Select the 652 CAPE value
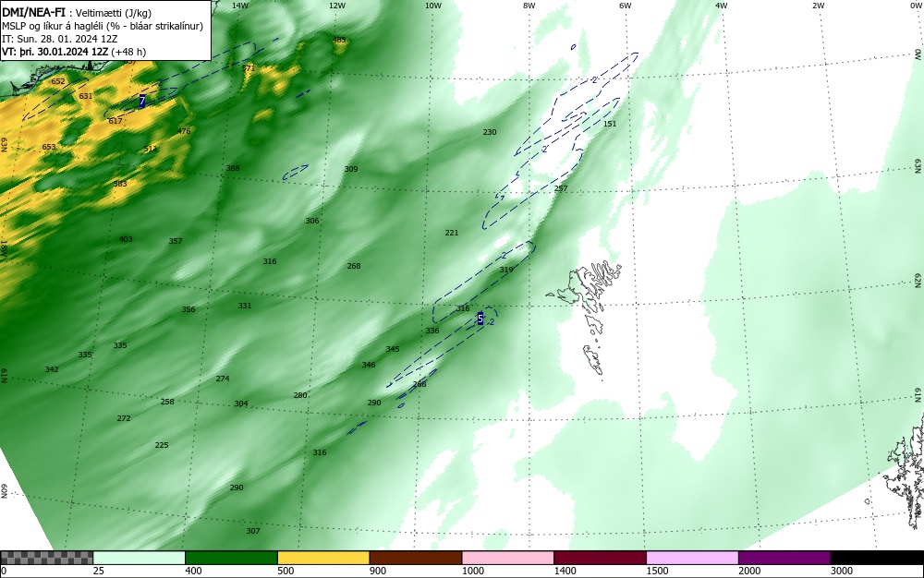Screen dimensions: 924x578 click(x=57, y=81)
